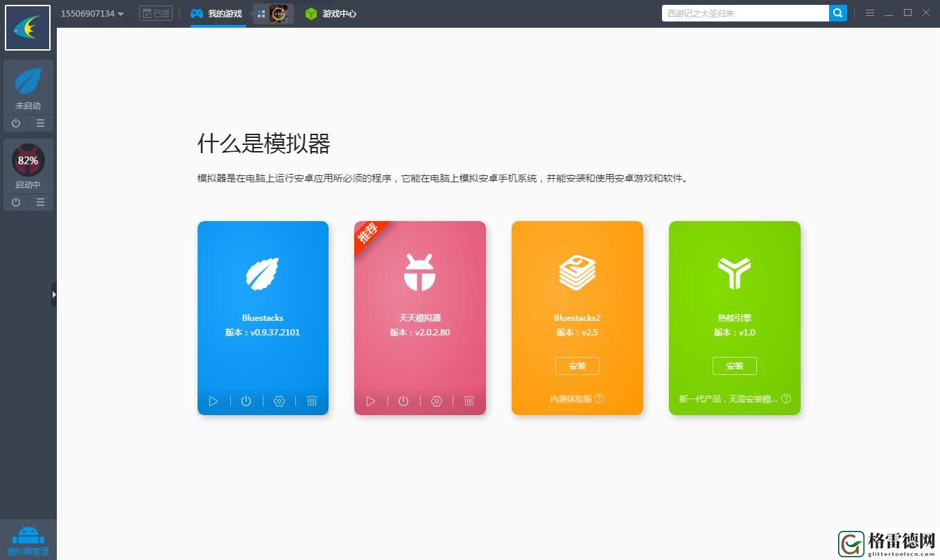This screenshot has height=560, width=940.
Task: Open the title bar hamburger menu
Action: click(870, 13)
